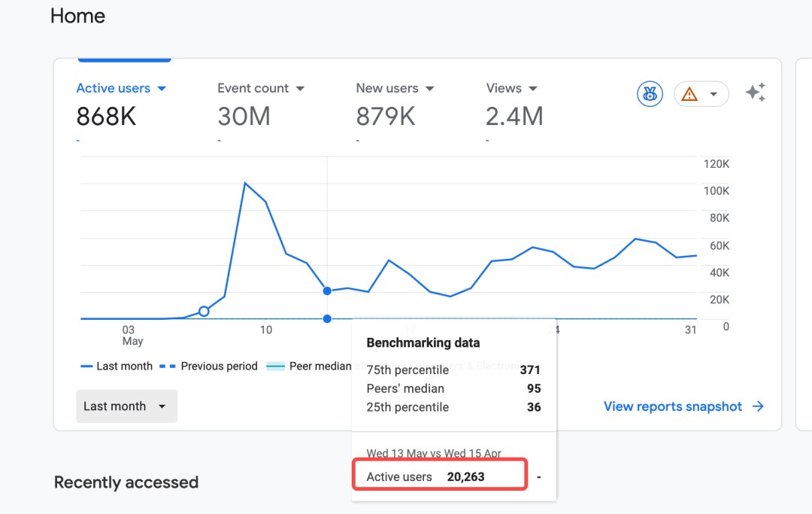The width and height of the screenshot is (812, 514).
Task: Click the Benchmarking data tooltip title
Action: coord(423,343)
